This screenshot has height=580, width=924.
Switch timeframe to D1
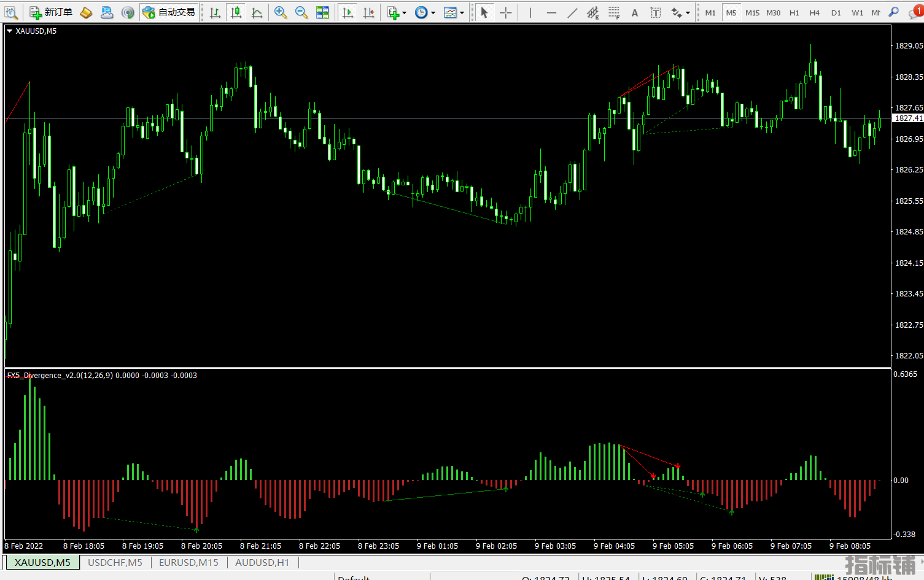(x=836, y=12)
